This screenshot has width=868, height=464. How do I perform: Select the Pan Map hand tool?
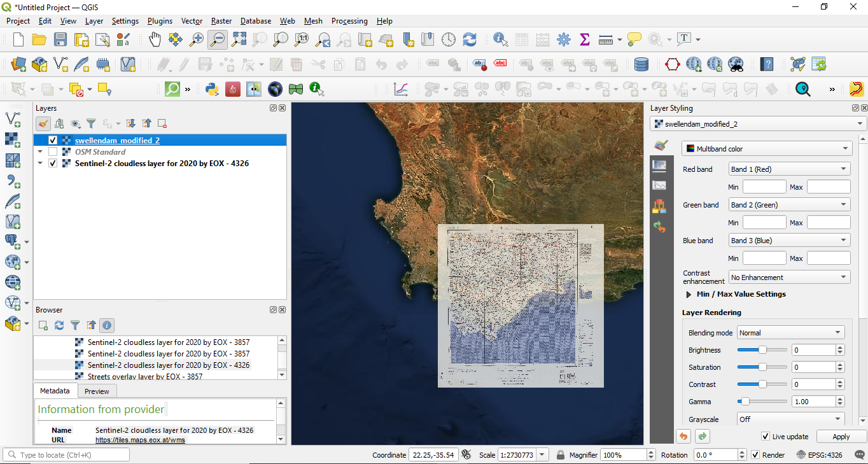[x=155, y=39]
